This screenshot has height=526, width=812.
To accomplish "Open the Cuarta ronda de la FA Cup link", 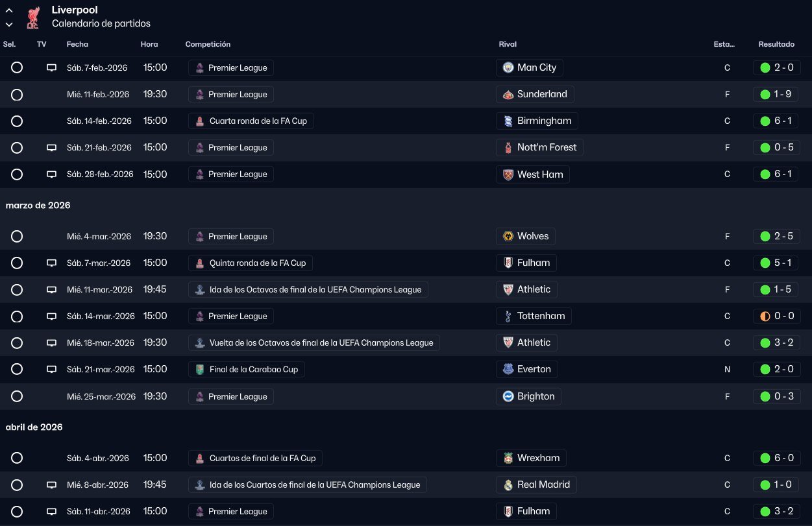I will [258, 121].
